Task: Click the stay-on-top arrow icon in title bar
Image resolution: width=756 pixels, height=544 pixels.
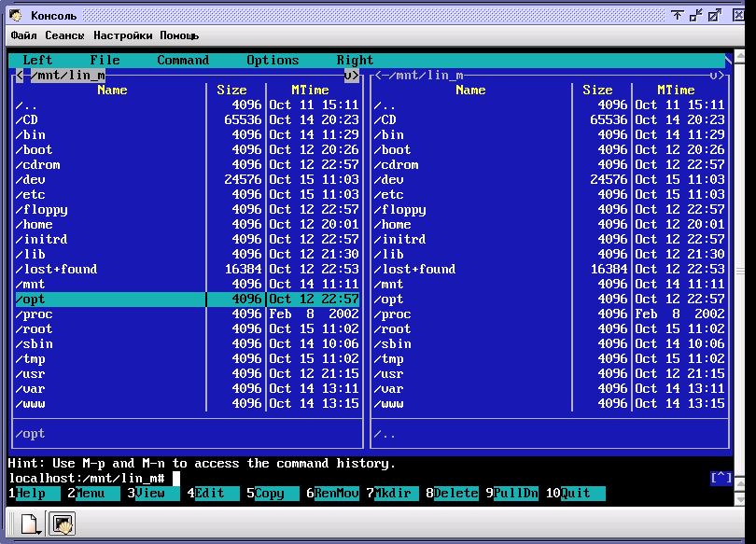Action: tap(678, 16)
